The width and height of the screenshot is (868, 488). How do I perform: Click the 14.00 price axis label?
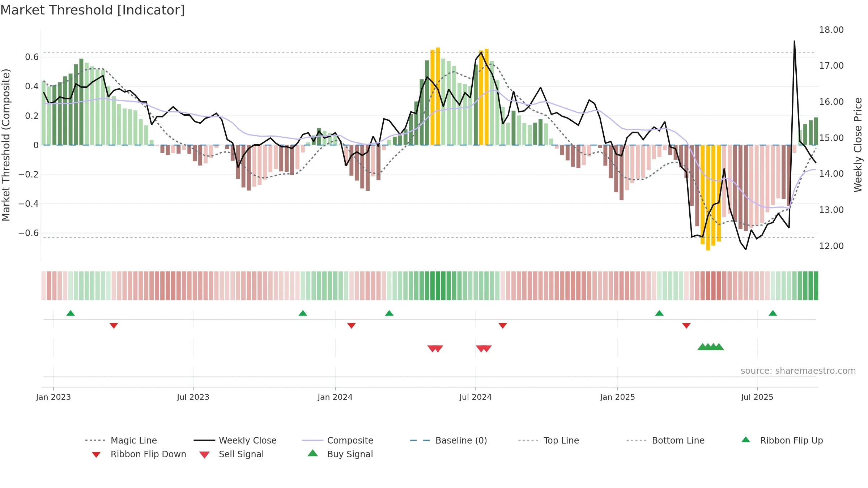(x=831, y=174)
